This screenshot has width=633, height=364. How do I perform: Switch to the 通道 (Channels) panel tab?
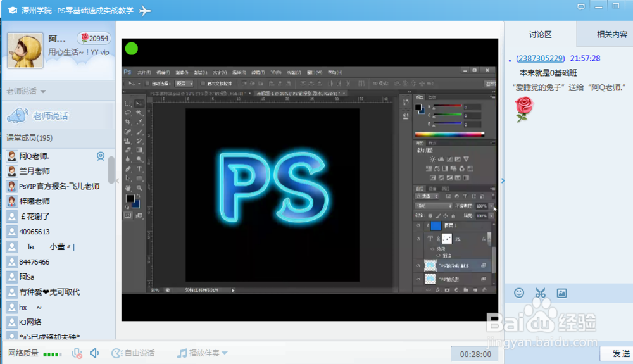tap(432, 189)
